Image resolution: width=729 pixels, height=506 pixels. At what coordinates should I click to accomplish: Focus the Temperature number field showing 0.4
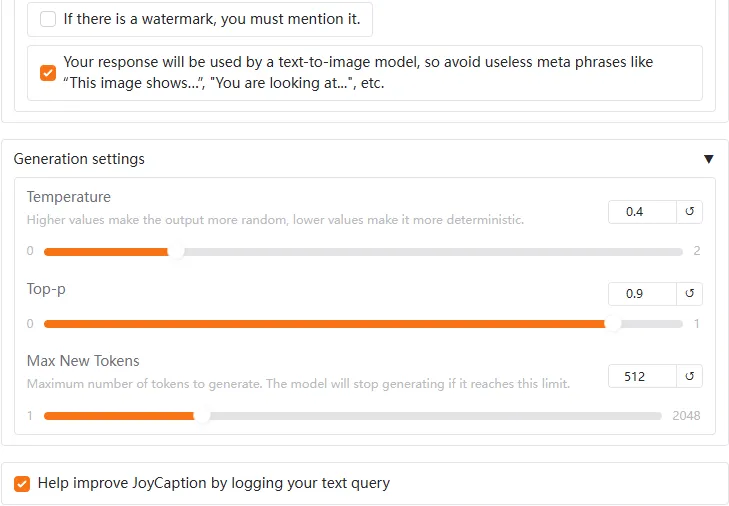(641, 212)
